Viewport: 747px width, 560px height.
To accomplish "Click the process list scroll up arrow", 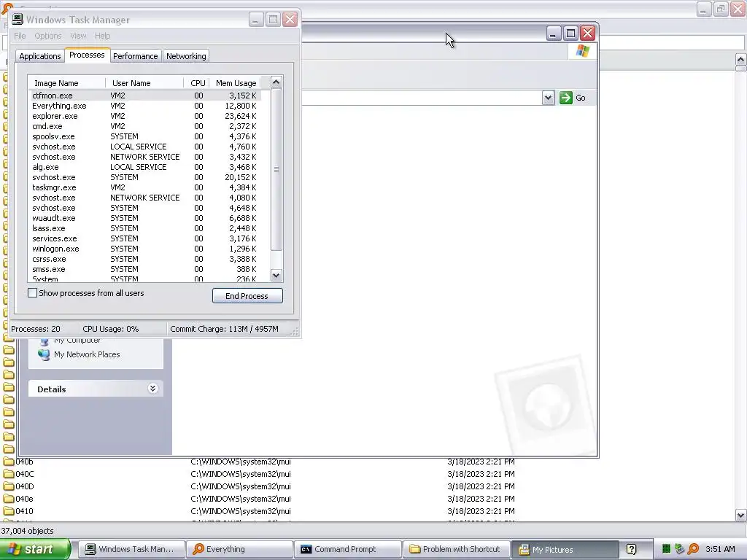I will [276, 82].
